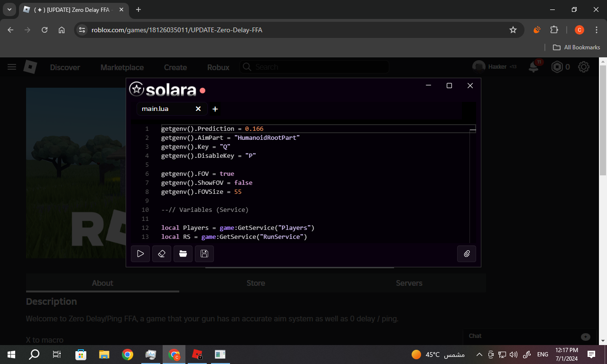The image size is (607, 364).
Task: Click the "local RS" code line
Action: pos(234,237)
